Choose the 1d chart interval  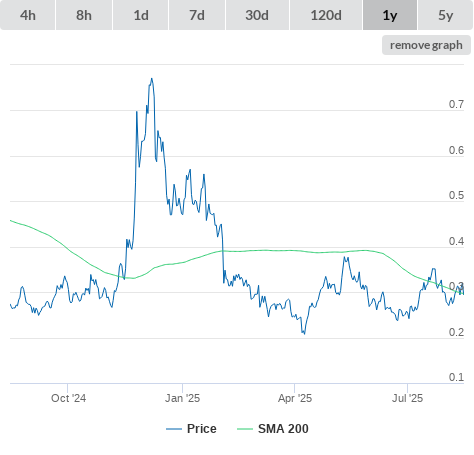[141, 15]
